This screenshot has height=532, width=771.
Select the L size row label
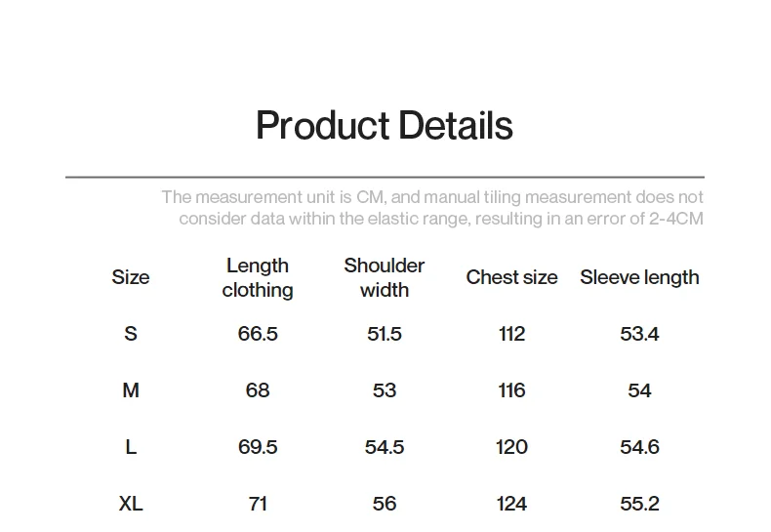click(x=131, y=447)
